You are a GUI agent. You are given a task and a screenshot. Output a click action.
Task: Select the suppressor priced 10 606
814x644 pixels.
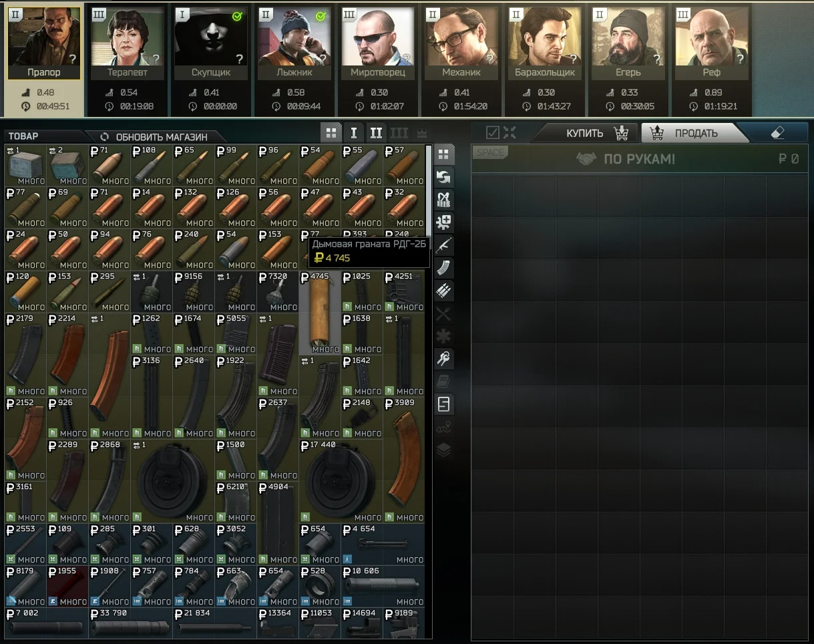383,586
